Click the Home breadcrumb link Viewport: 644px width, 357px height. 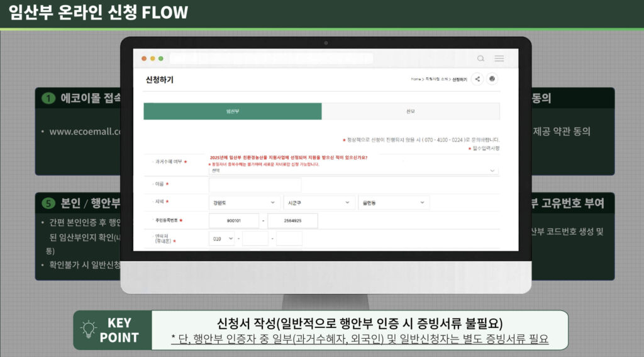click(x=416, y=79)
